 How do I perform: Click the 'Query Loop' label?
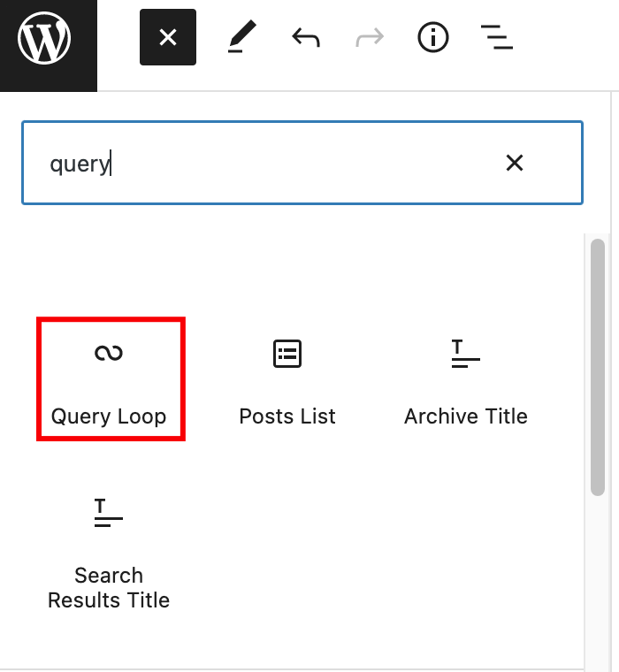(x=109, y=416)
